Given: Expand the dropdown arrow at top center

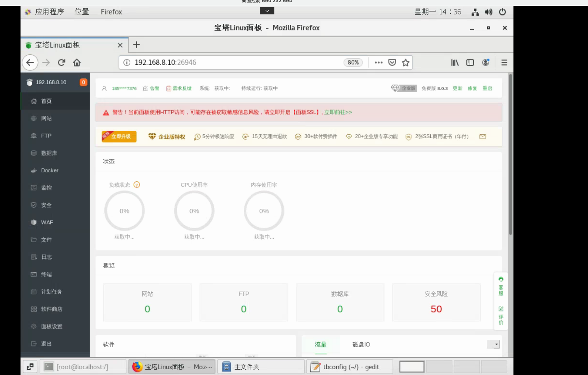Looking at the screenshot, I should coord(267,11).
